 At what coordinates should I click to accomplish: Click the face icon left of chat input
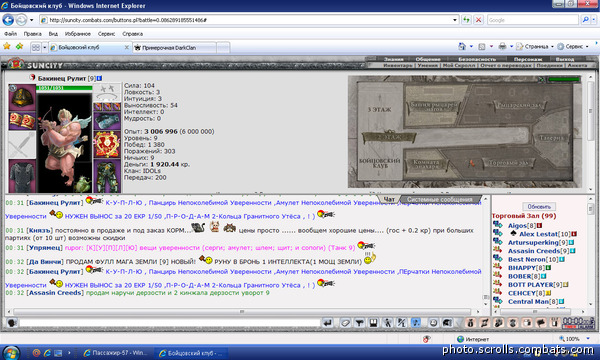click(x=12, y=323)
